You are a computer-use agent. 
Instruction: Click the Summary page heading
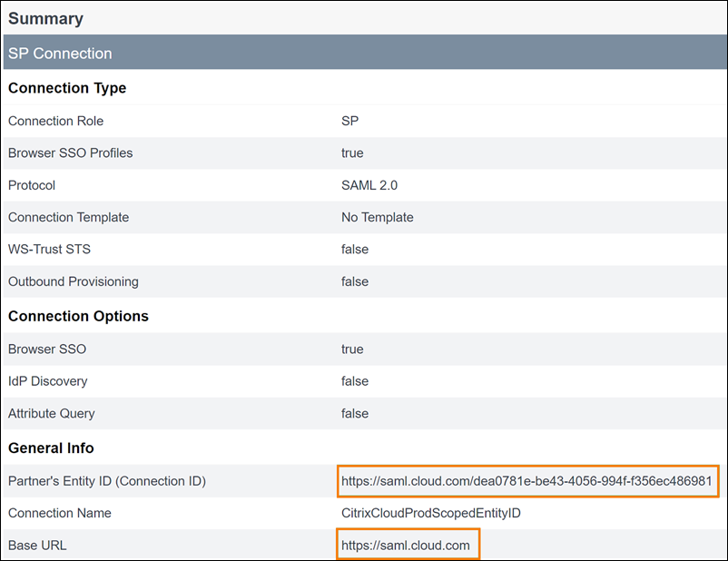pos(45,18)
